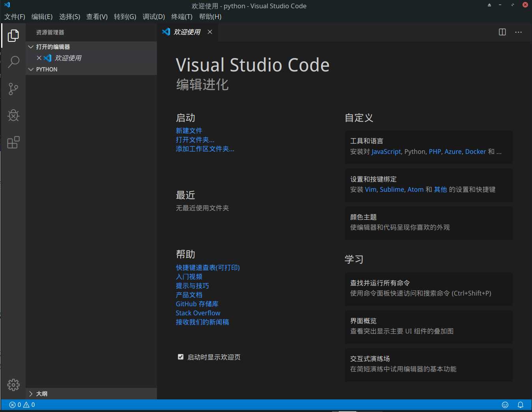
Task: Click the 资源管理器 panel title
Action: (x=50, y=32)
